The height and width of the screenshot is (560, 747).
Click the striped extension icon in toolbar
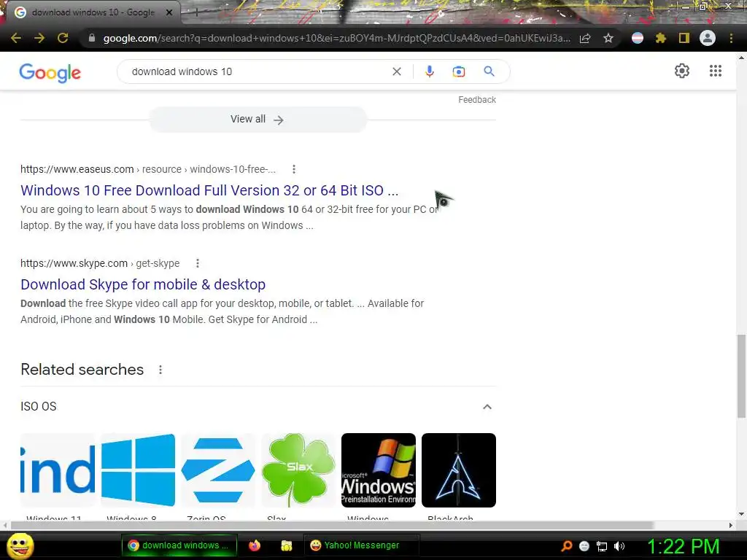pyautogui.click(x=638, y=38)
